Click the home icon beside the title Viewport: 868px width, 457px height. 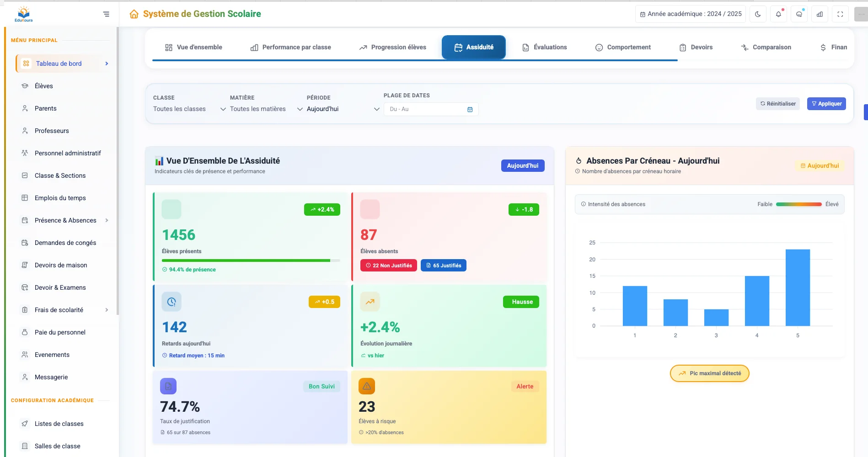point(134,14)
